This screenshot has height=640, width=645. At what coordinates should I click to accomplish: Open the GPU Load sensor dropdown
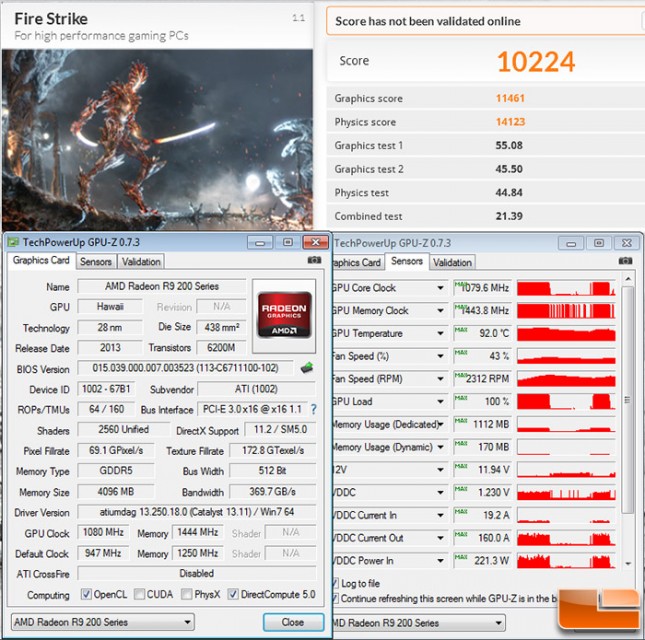[x=440, y=401]
